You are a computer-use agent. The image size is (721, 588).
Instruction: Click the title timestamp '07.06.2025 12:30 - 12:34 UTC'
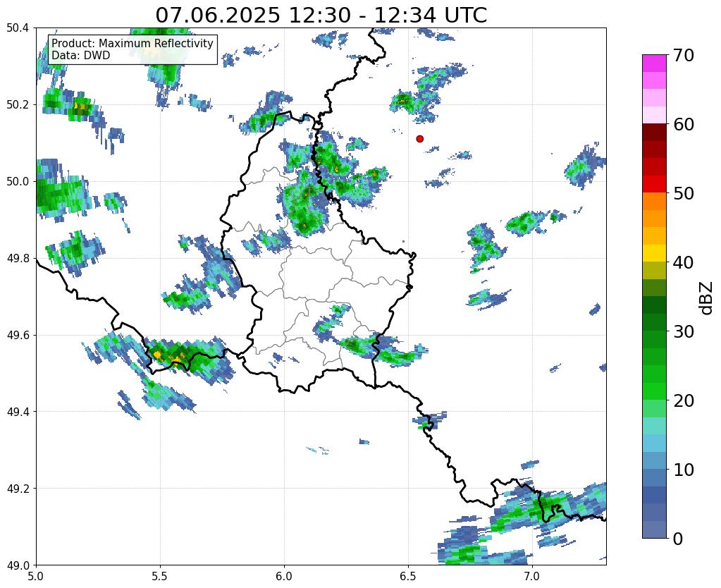321,16
